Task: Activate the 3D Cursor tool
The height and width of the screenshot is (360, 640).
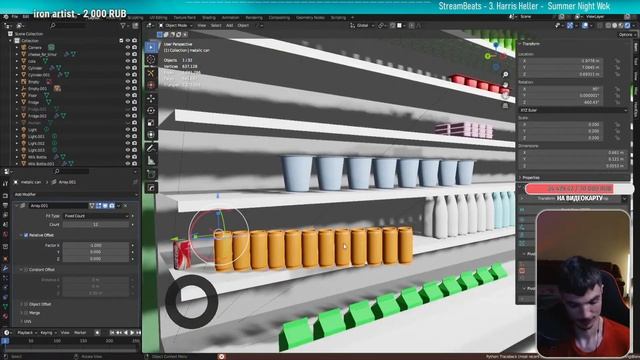Action: [151, 60]
